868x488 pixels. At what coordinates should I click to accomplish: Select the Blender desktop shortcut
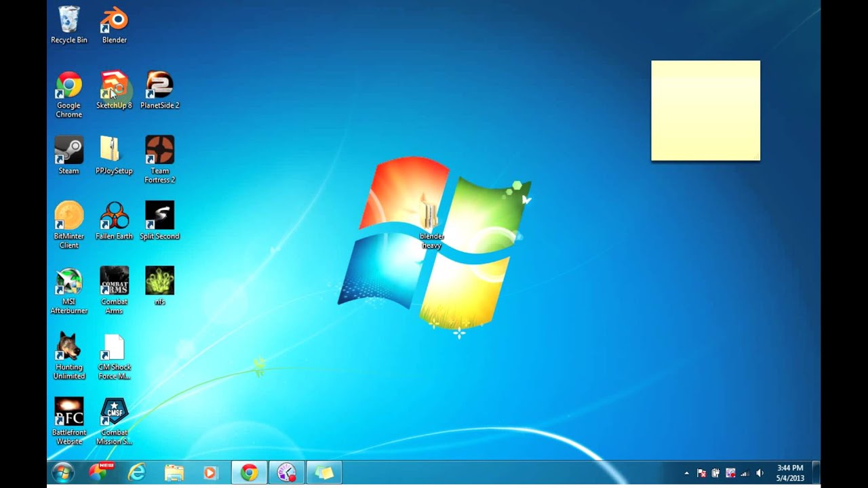pyautogui.click(x=114, y=25)
